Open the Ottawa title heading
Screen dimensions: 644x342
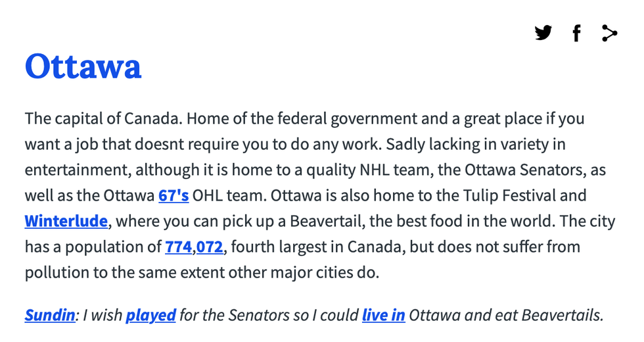(83, 66)
